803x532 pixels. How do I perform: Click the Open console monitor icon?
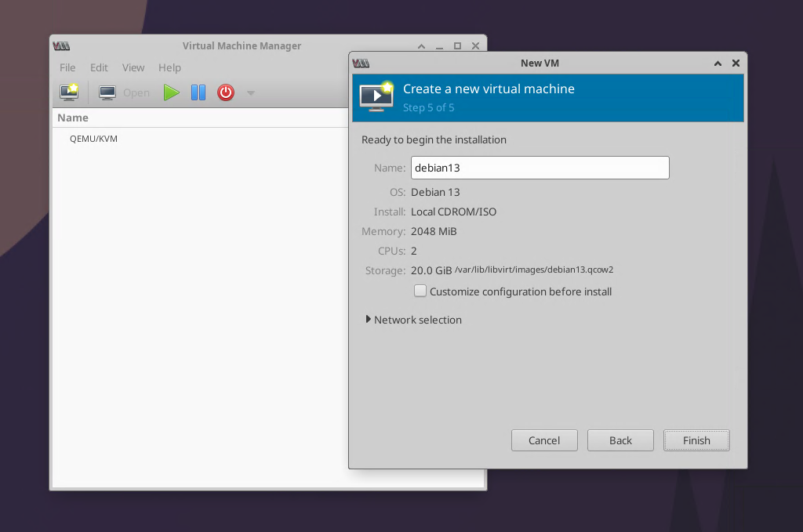pos(107,92)
